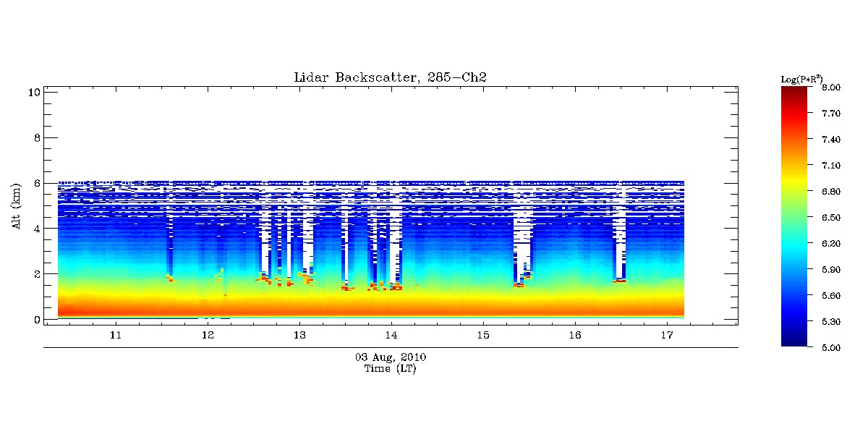Select the 8 km altitude tick label

(35, 137)
